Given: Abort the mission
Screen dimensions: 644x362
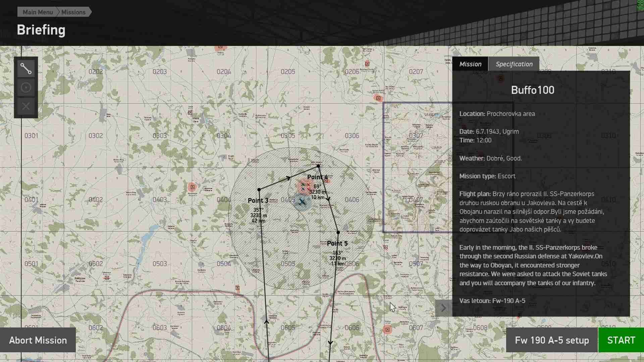Looking at the screenshot, I should [38, 340].
